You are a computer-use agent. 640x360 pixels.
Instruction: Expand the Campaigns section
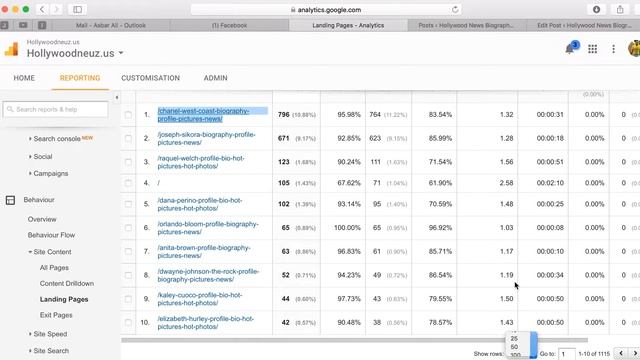(x=48, y=173)
